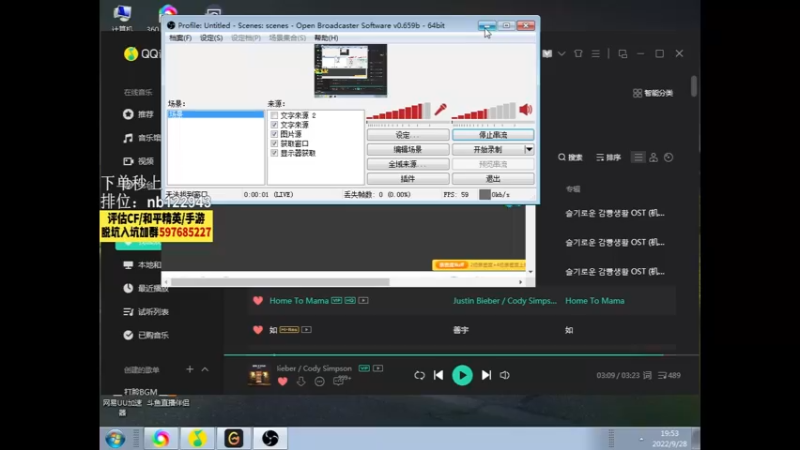Uncheck the 获取窗口 source
The width and height of the screenshot is (800, 450).
point(274,143)
